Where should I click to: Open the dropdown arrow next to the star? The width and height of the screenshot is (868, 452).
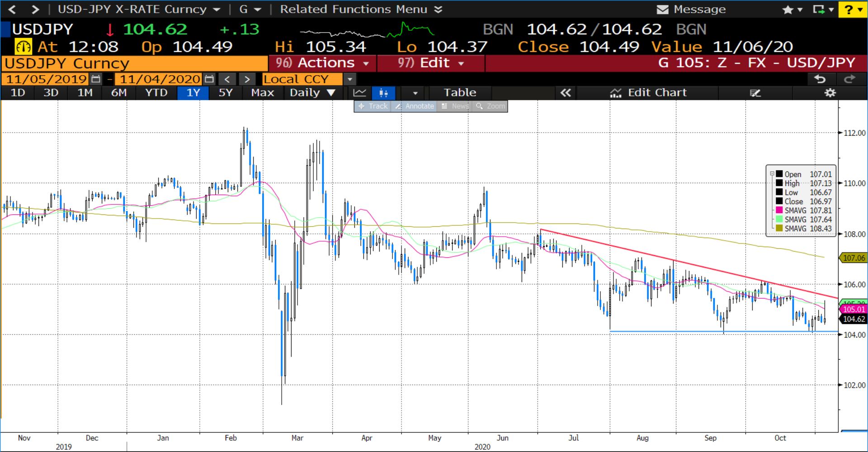[x=800, y=10]
